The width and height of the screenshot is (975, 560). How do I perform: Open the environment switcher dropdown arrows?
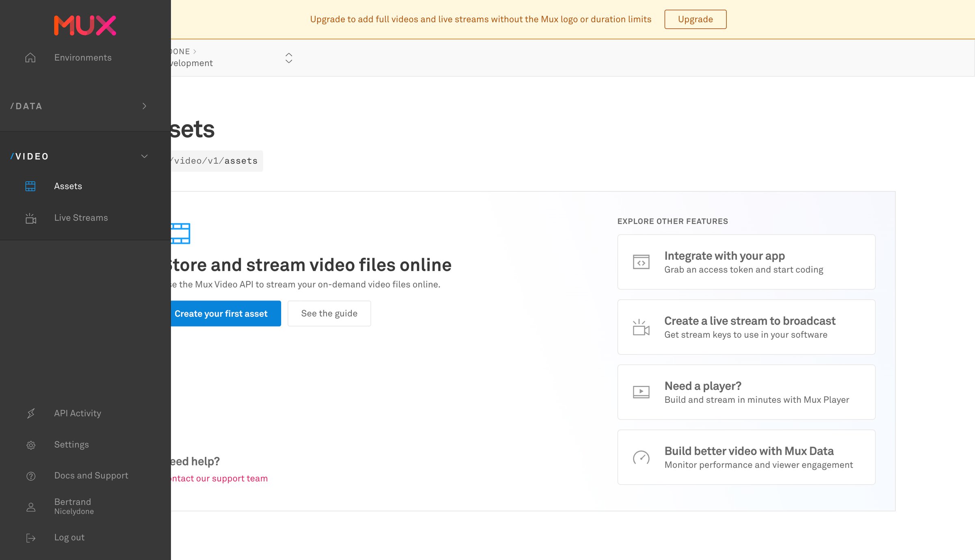pos(289,58)
